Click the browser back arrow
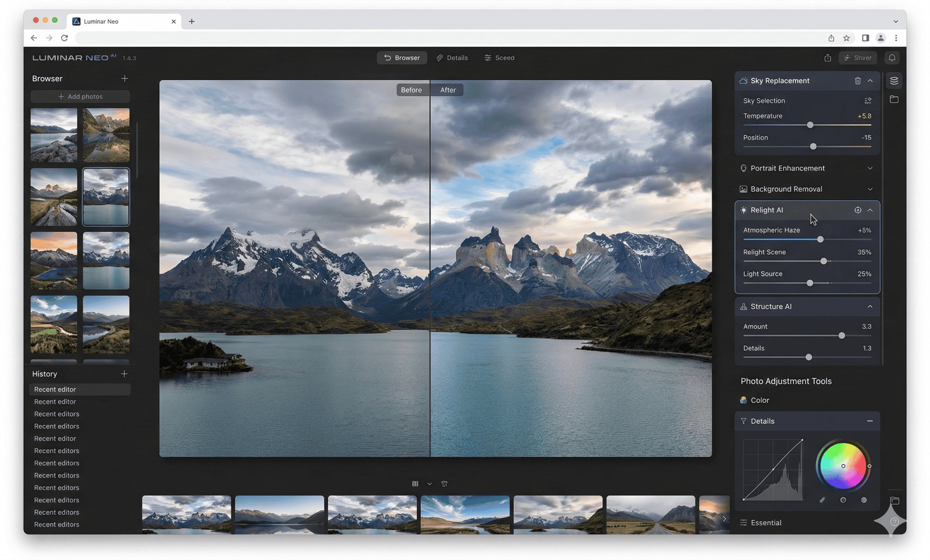930x560 pixels. click(x=34, y=38)
